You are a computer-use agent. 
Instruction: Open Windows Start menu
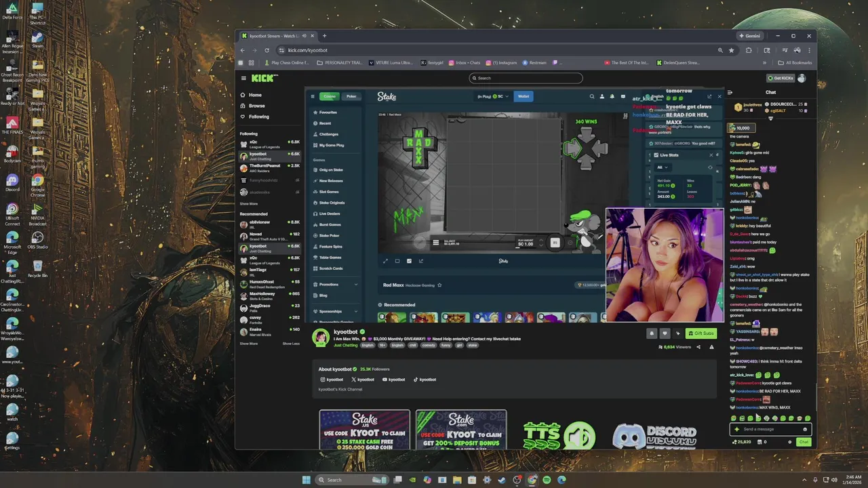307,480
